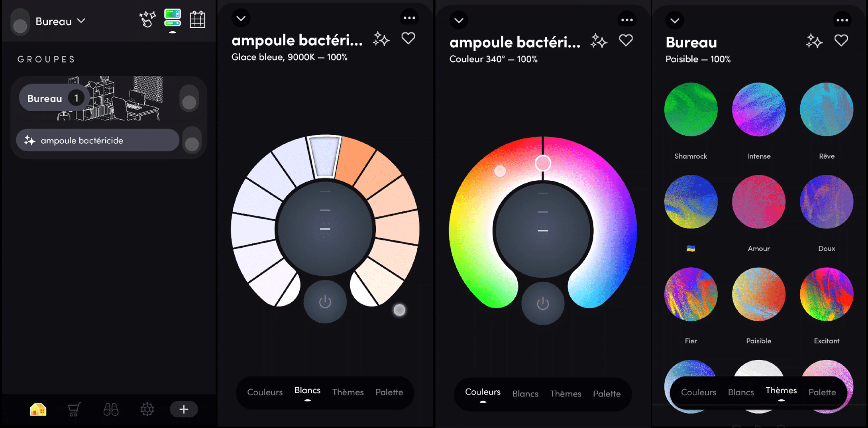The height and width of the screenshot is (428, 868).
Task: Favorite the Bureau Paisible theme with heart
Action: coord(841,40)
